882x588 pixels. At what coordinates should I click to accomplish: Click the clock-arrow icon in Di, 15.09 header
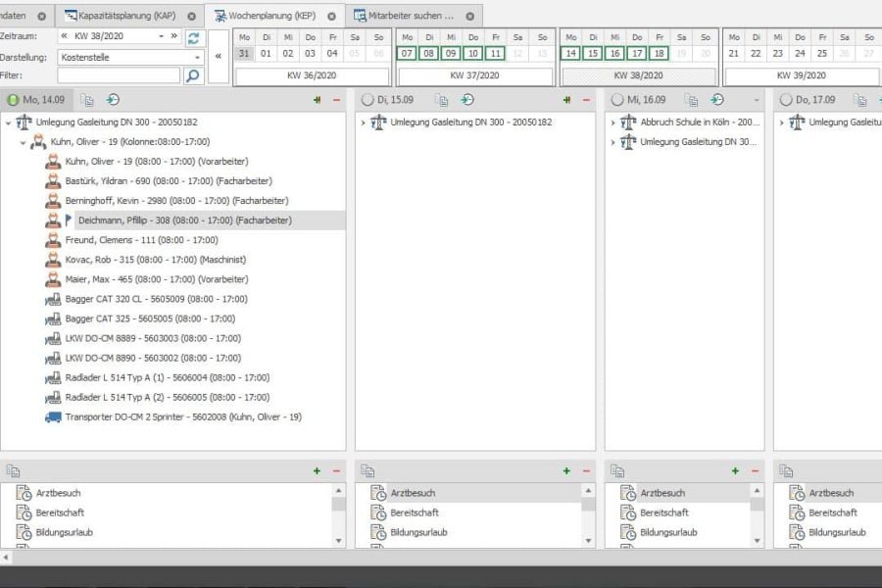tap(467, 100)
